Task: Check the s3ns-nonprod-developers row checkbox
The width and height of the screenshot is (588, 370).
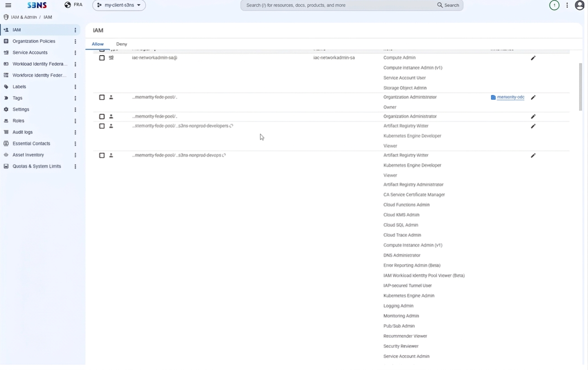Action: pyautogui.click(x=102, y=126)
